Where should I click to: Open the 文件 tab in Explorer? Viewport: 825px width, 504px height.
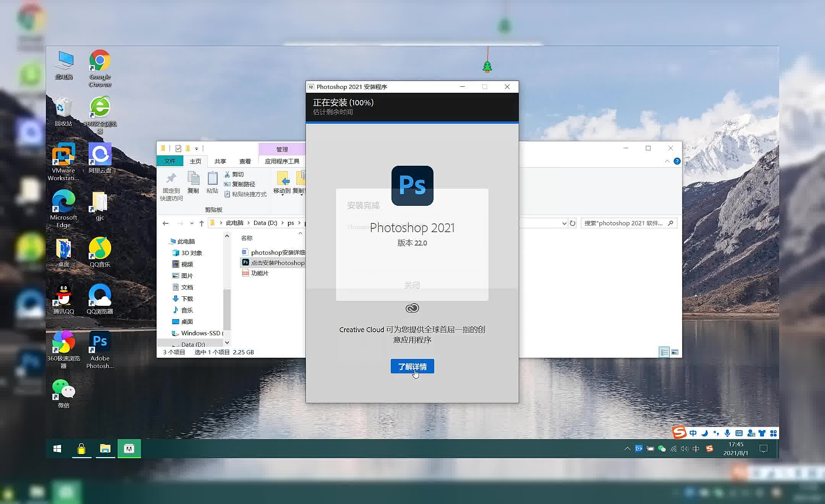170,161
